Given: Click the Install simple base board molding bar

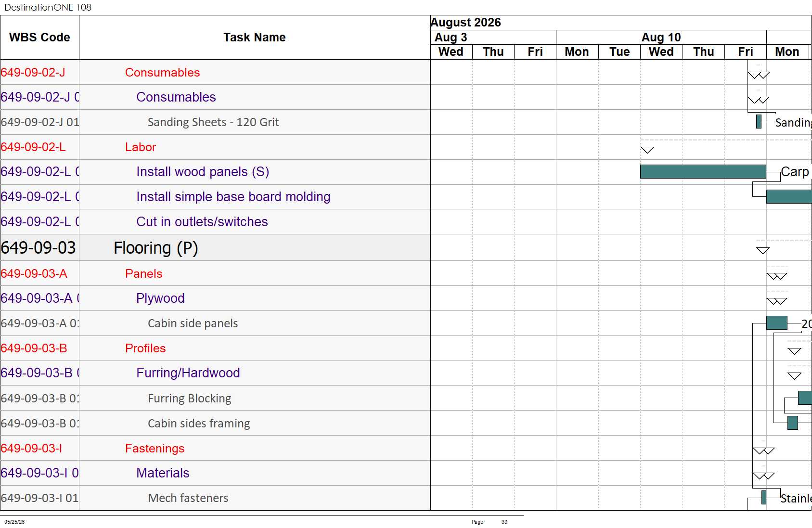Looking at the screenshot, I should coord(789,196).
